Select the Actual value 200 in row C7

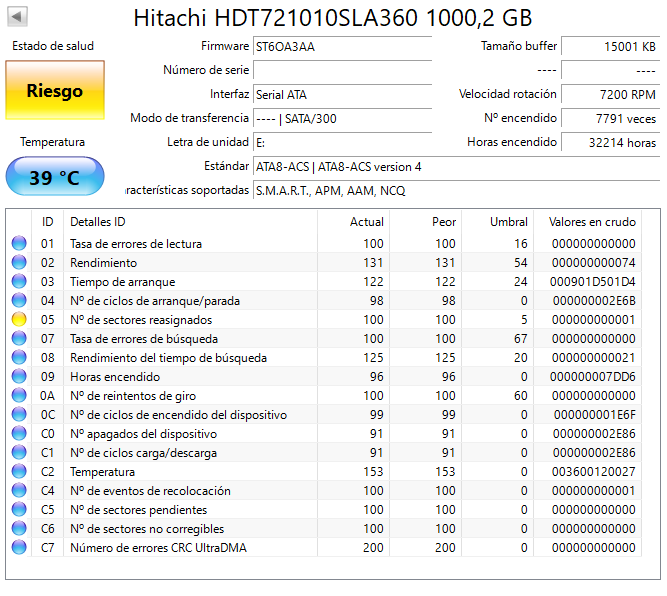point(373,548)
